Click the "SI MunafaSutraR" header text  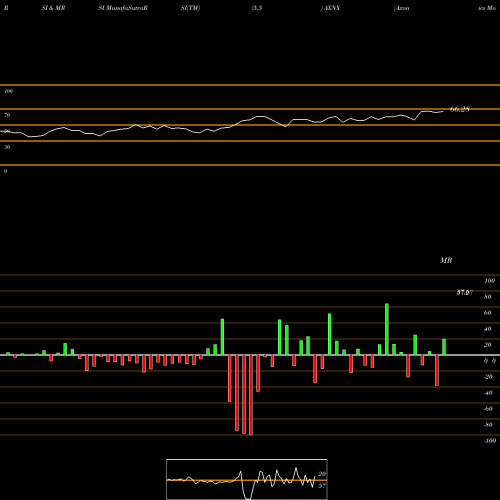click(123, 8)
